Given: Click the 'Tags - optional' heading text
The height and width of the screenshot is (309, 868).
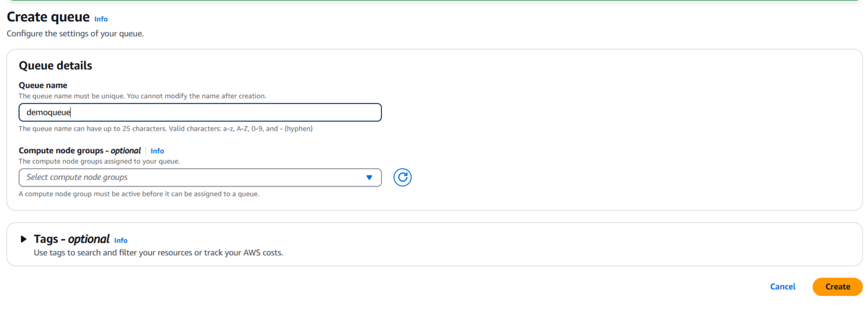Looking at the screenshot, I should (x=71, y=239).
